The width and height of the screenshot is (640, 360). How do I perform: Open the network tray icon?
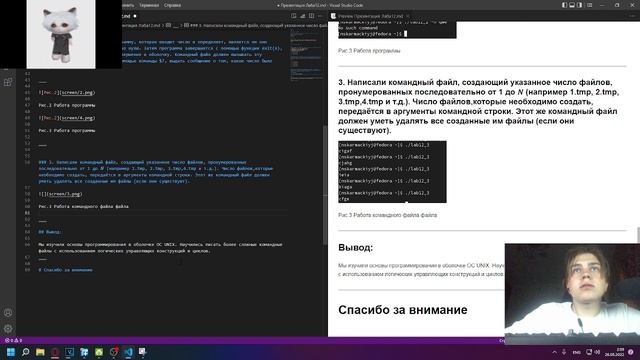(x=589, y=352)
